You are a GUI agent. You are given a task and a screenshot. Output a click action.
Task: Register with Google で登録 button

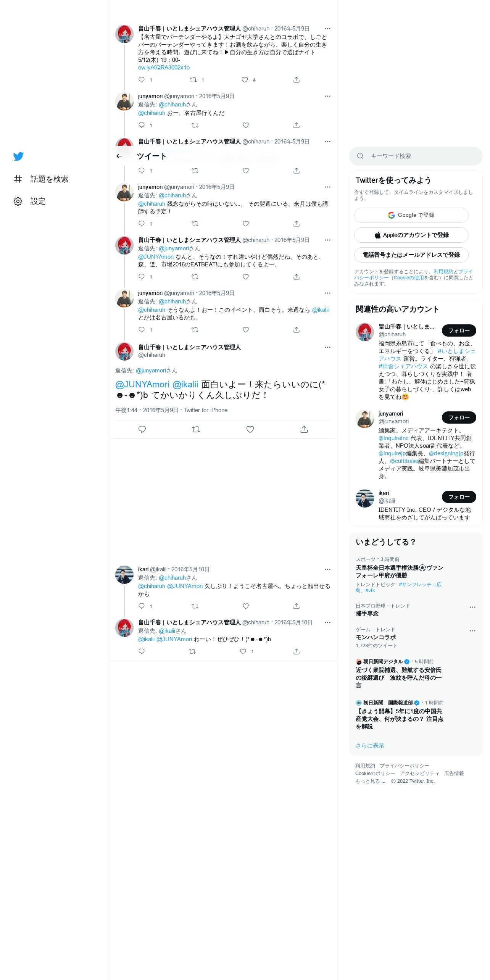pos(411,215)
